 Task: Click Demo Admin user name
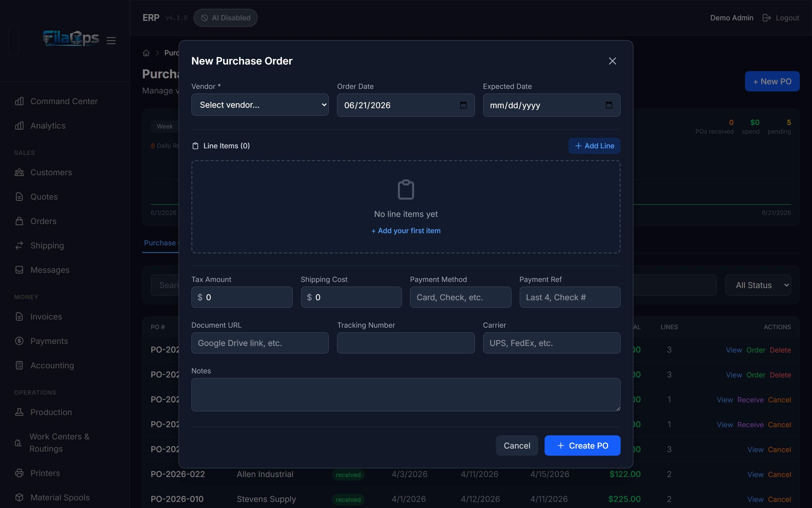click(732, 18)
